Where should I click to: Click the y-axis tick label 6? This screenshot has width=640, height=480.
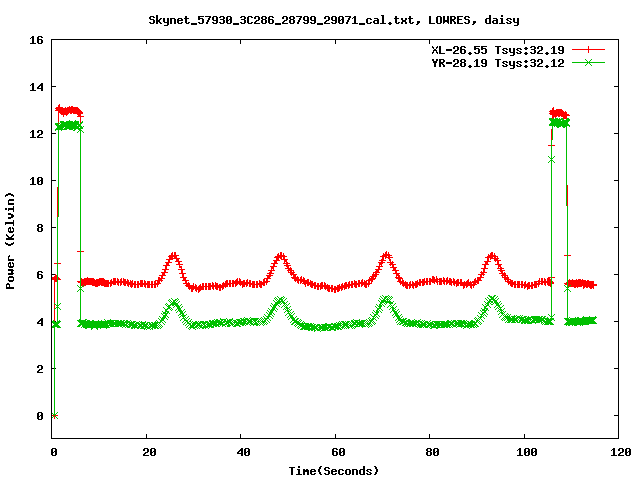click(40, 275)
